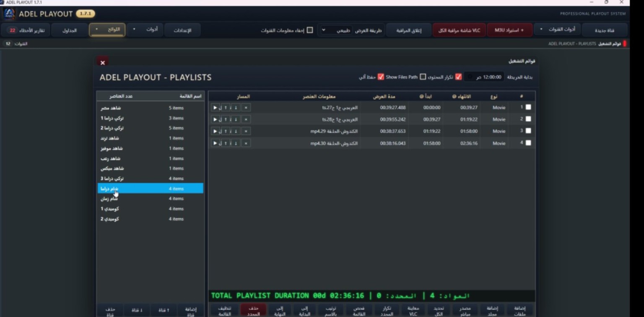Select the شاهد مصر playlist row

point(151,108)
